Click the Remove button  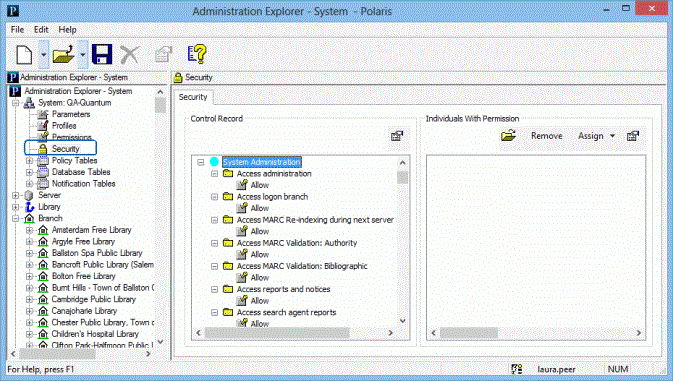pyautogui.click(x=546, y=136)
